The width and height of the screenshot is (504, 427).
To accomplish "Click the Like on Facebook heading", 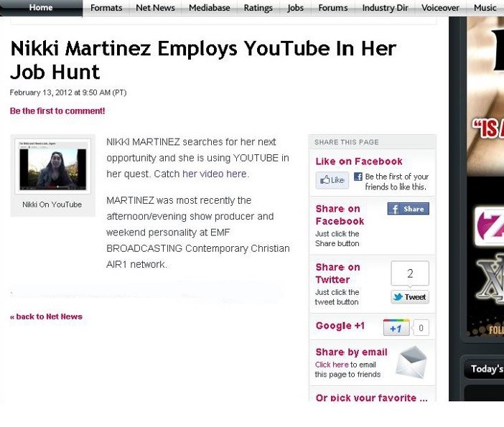I will (x=359, y=161).
